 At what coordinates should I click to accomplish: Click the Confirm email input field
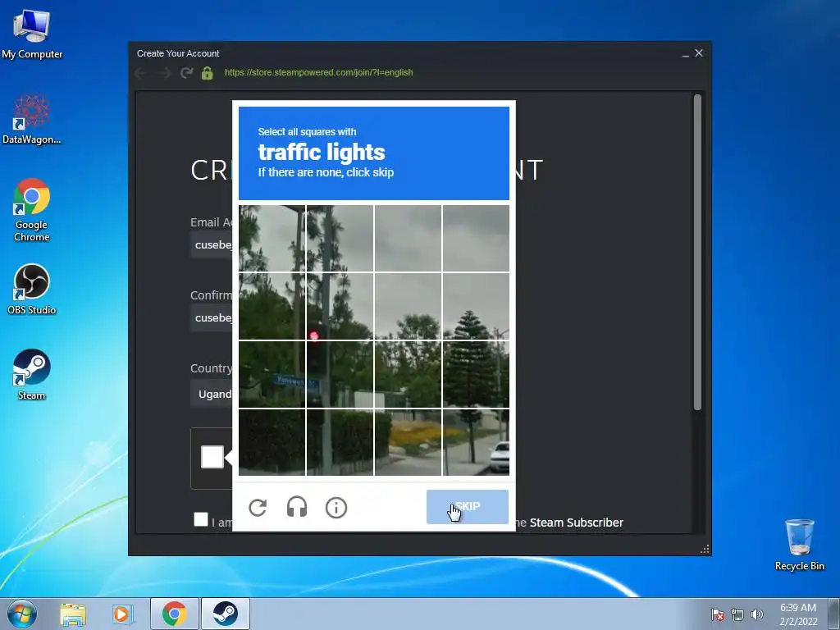(x=212, y=317)
